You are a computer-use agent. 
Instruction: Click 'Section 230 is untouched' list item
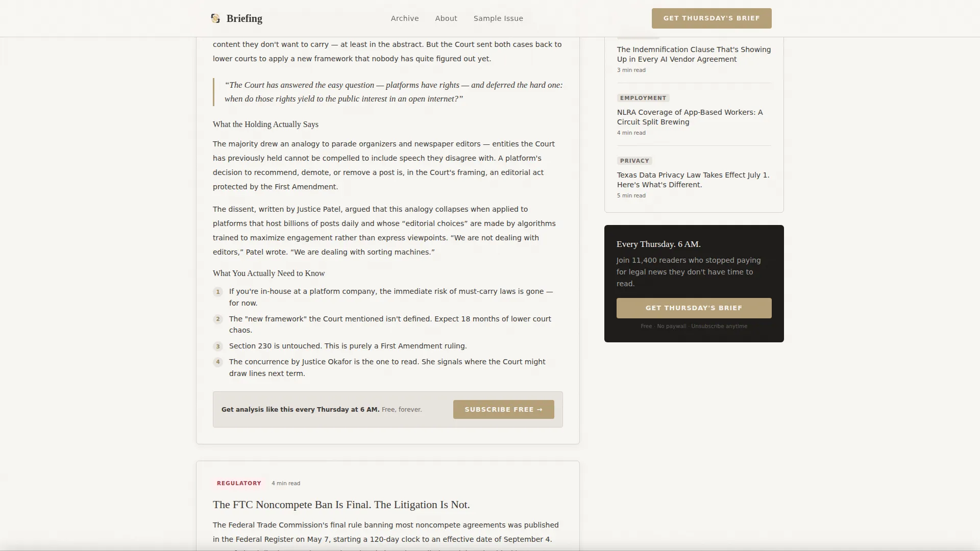[348, 346]
